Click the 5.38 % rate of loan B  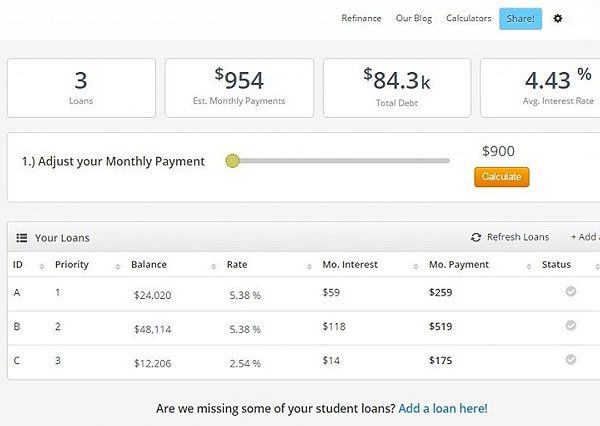pyautogui.click(x=245, y=329)
